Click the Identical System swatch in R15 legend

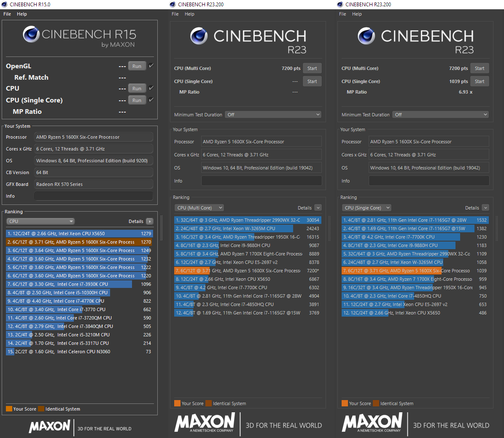coord(41,409)
